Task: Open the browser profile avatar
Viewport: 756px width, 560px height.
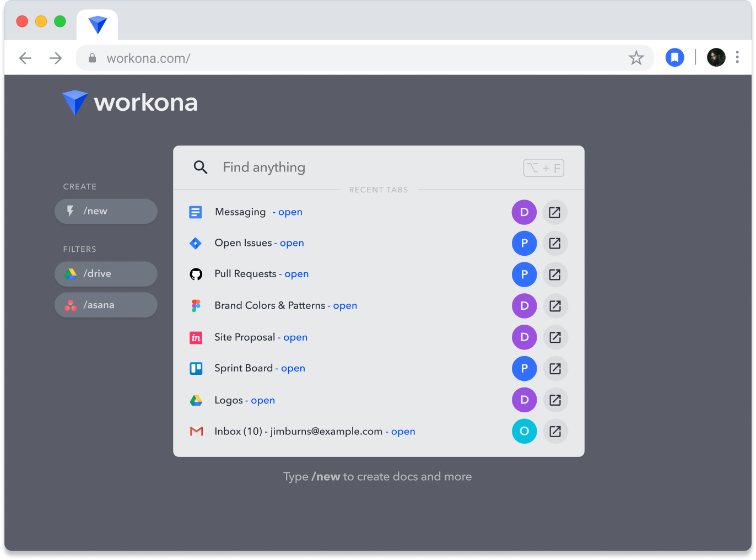Action: pos(716,57)
